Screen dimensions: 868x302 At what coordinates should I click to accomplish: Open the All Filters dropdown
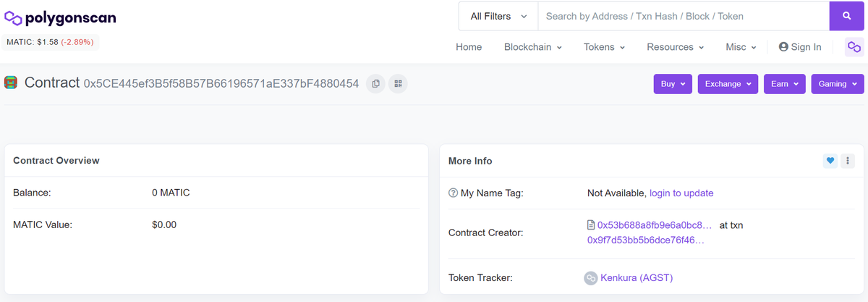[x=498, y=16]
